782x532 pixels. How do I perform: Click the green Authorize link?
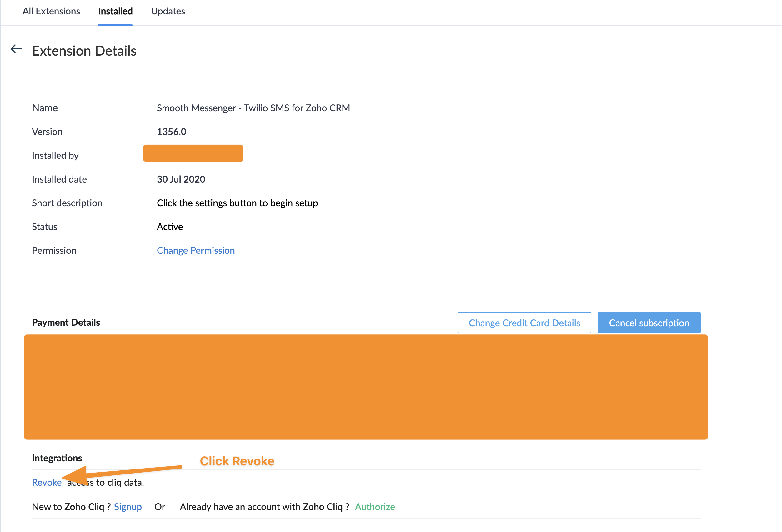374,506
